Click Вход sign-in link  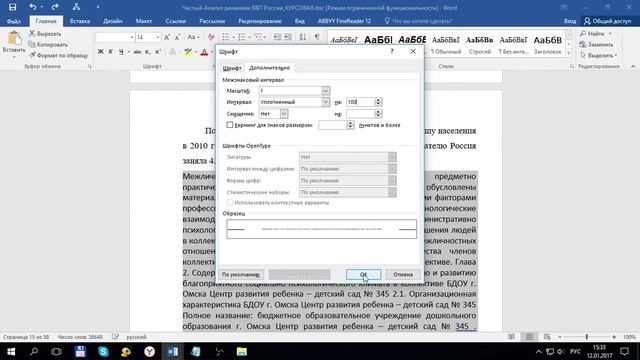[570, 21]
